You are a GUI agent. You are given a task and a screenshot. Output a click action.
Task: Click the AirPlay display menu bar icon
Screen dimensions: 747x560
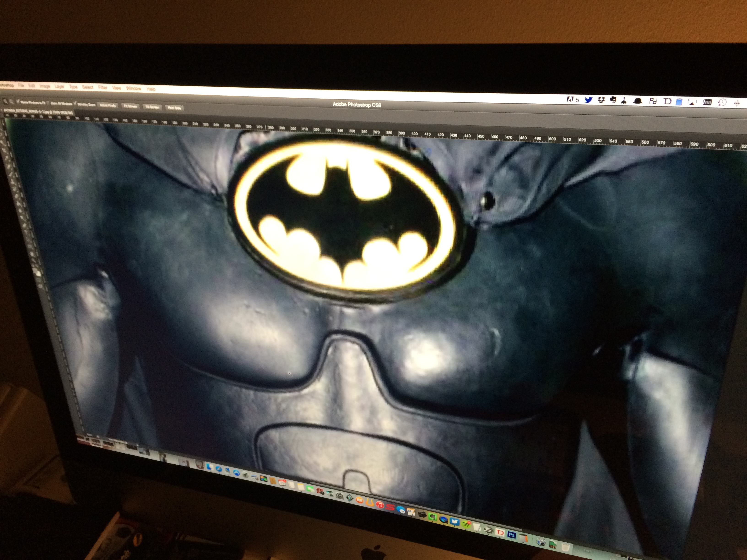[x=692, y=102]
